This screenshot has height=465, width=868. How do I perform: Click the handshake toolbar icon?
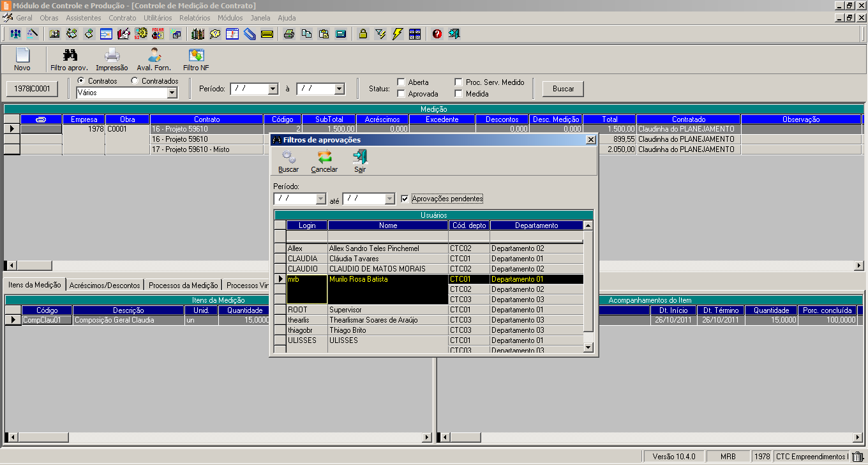click(x=71, y=34)
